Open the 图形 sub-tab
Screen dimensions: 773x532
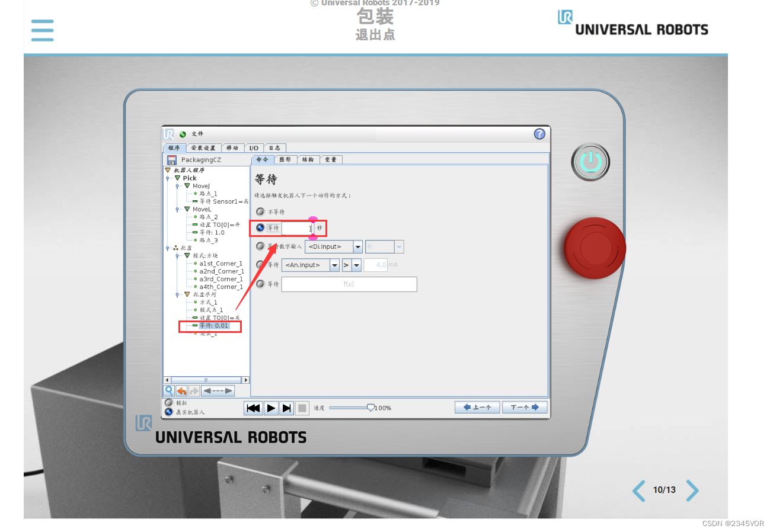pyautogui.click(x=285, y=159)
